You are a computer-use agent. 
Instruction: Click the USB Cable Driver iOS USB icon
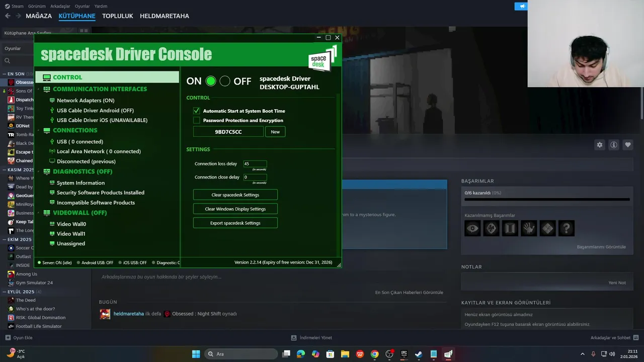[x=52, y=121]
